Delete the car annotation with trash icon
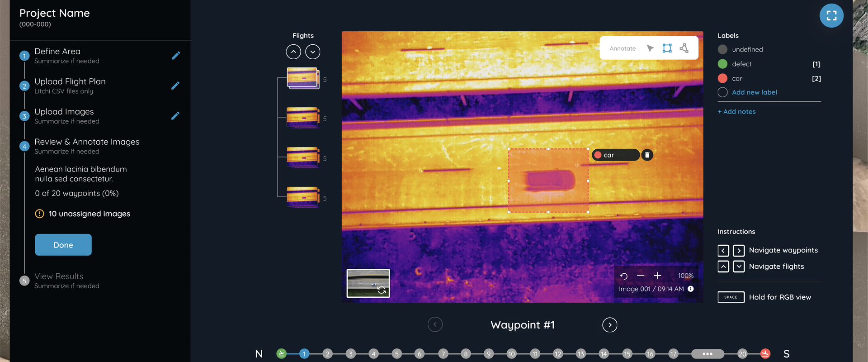Screen dimensions: 868x362 pyautogui.click(x=647, y=155)
